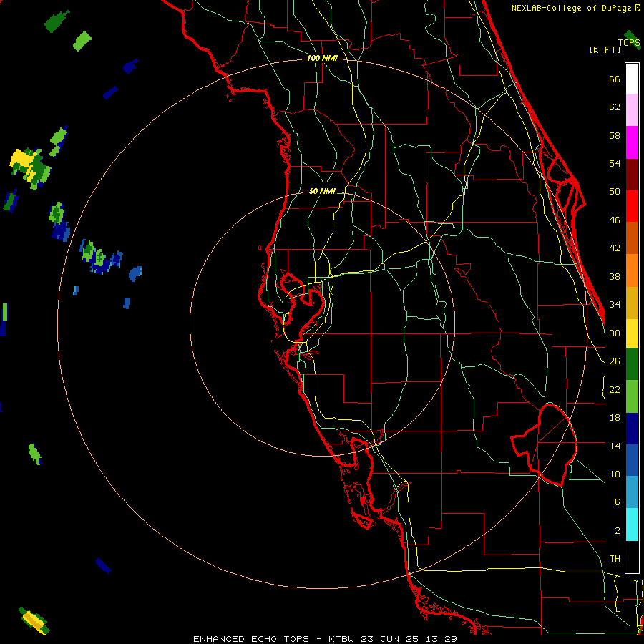This screenshot has width=644, height=644.
Task: Select the 34 scale value
Action: [x=615, y=305]
